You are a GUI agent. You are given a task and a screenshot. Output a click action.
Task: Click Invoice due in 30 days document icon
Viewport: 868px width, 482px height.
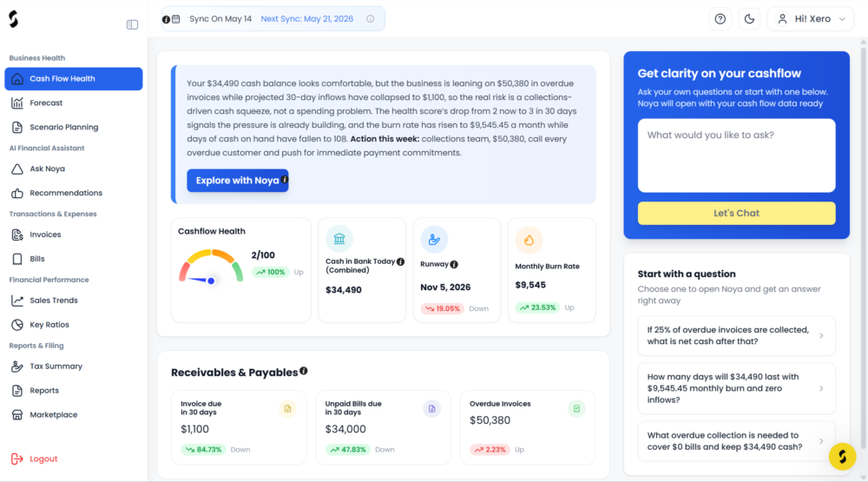coord(288,409)
